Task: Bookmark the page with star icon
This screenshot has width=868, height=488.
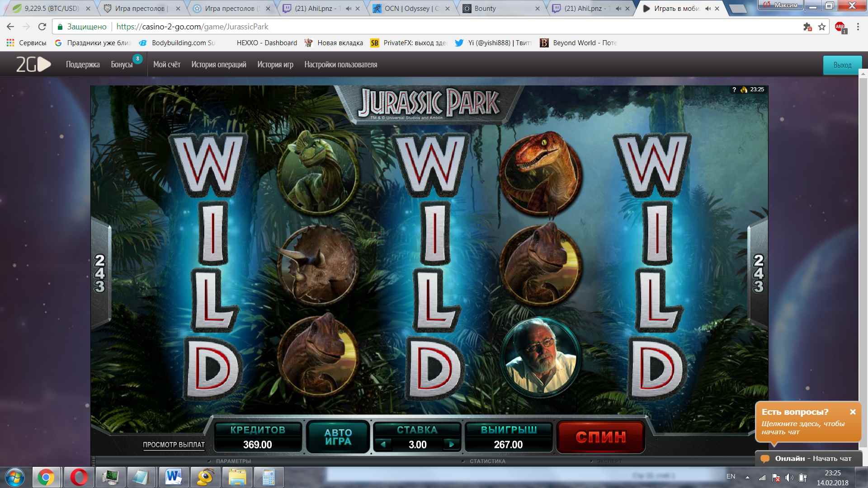Action: pos(822,27)
